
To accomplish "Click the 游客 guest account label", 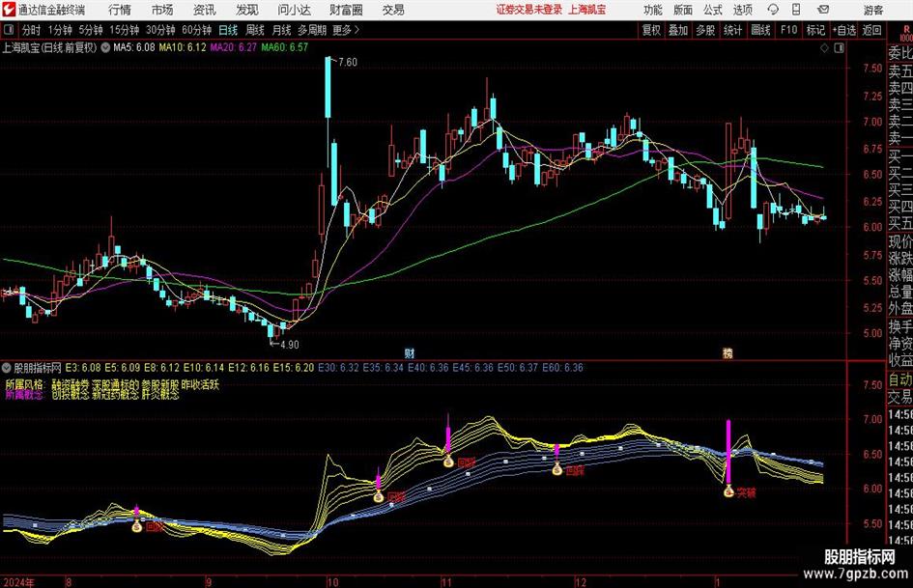I will coord(872,10).
